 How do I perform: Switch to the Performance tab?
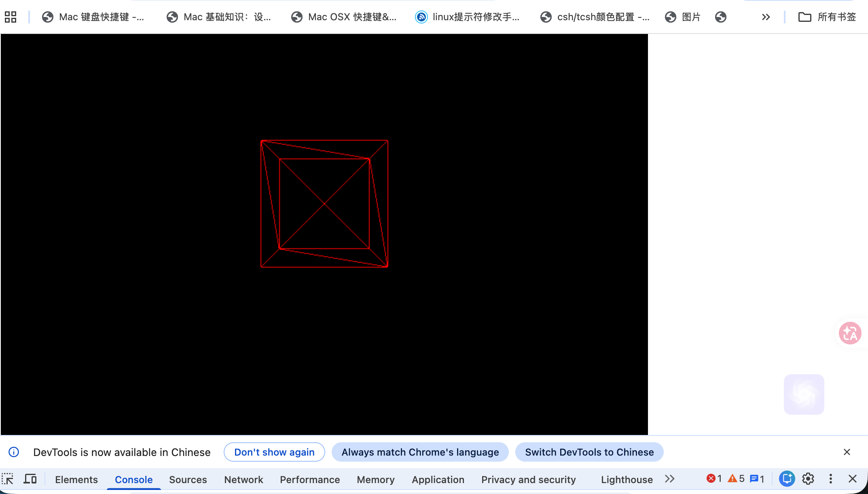[x=310, y=479]
